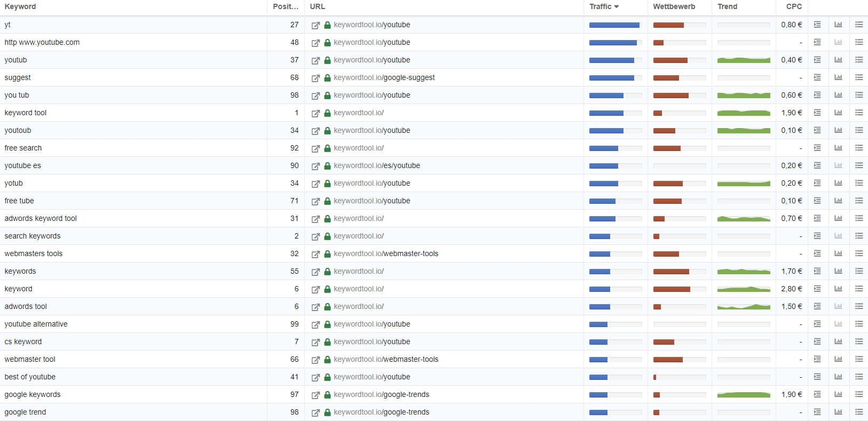The height and width of the screenshot is (421, 868).
Task: Click external link icon in 'youtube es' row
Action: pyautogui.click(x=315, y=166)
